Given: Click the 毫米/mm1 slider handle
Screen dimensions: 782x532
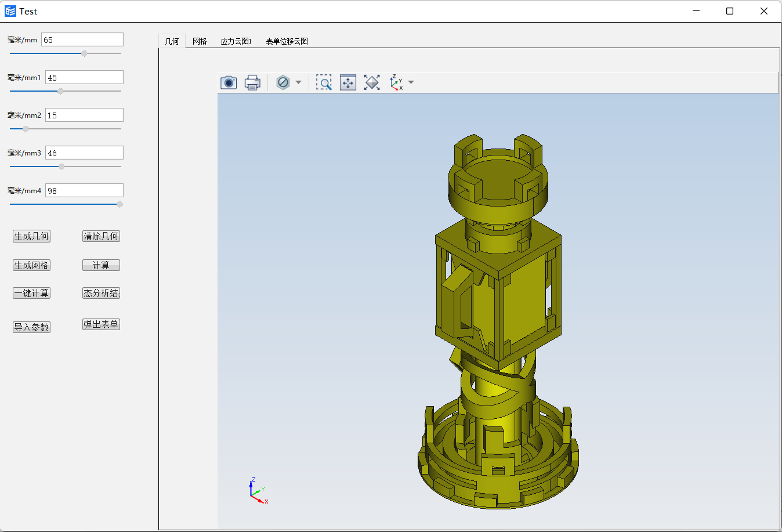Looking at the screenshot, I should click(x=60, y=91).
